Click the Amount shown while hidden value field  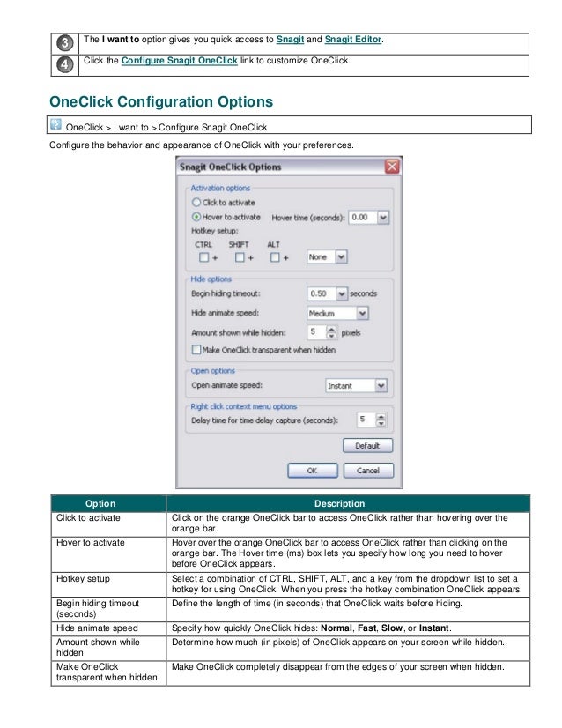pos(316,332)
